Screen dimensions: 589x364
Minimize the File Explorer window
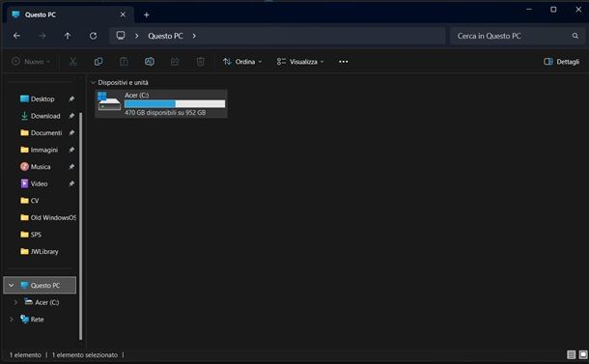click(529, 10)
